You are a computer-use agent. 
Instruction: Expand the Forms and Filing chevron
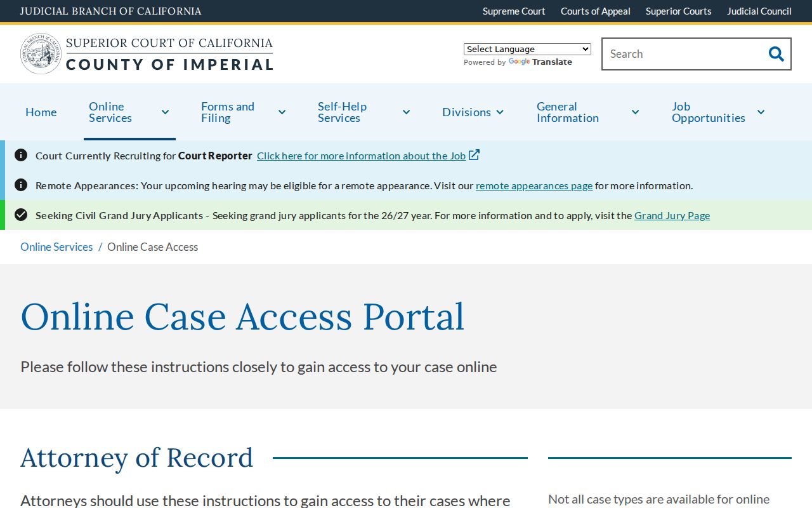pyautogui.click(x=282, y=112)
